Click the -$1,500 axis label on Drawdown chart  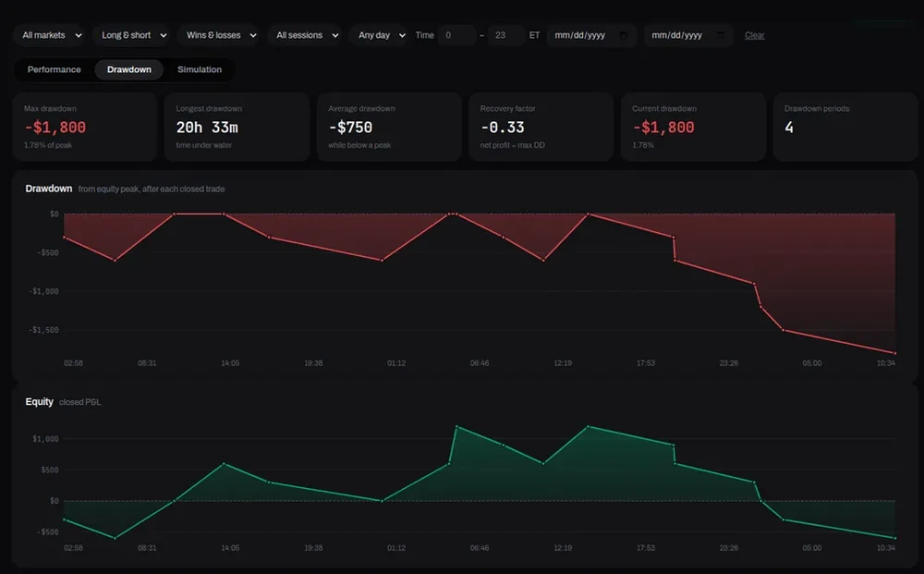44,330
